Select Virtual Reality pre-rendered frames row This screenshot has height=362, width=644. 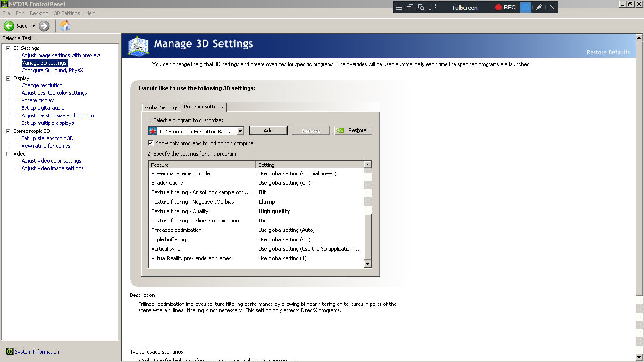(256, 258)
